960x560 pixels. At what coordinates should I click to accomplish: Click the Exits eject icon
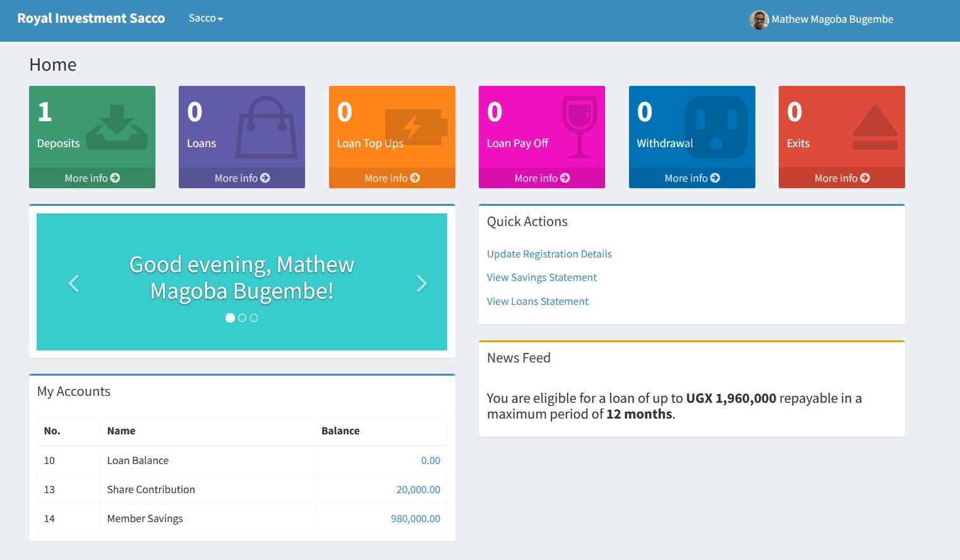pyautogui.click(x=875, y=128)
